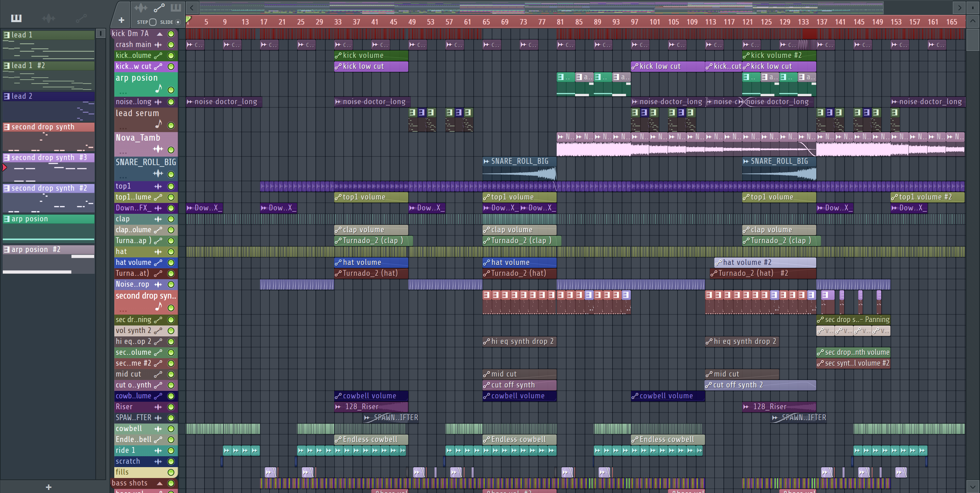
Task: Mute the Nova_Tamb track
Action: [x=171, y=150]
